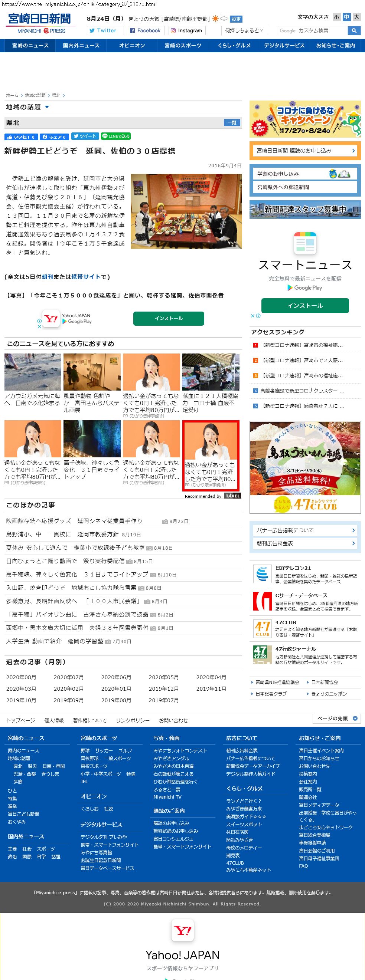Screen dimensions: 365x980
Task: Open 2019年07月 monthly archive
Action: [x=163, y=700]
